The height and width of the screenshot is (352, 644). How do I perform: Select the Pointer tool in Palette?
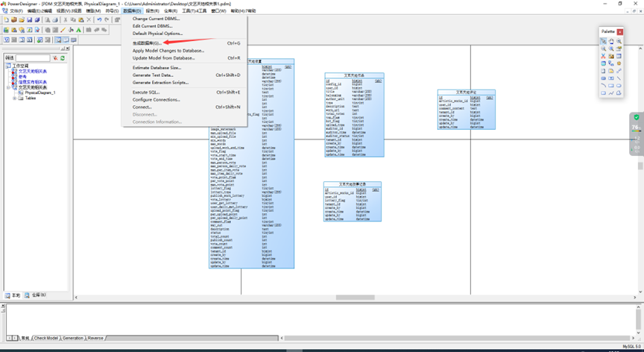click(x=603, y=41)
